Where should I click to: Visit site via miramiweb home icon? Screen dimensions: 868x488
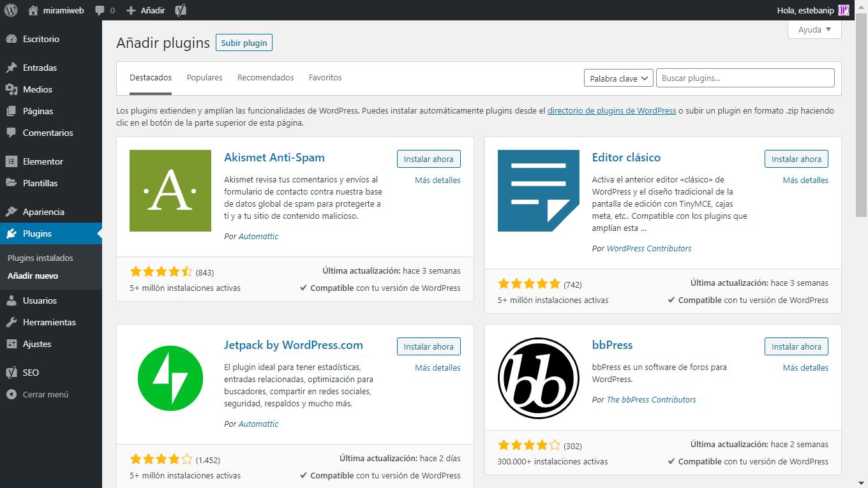(x=33, y=10)
